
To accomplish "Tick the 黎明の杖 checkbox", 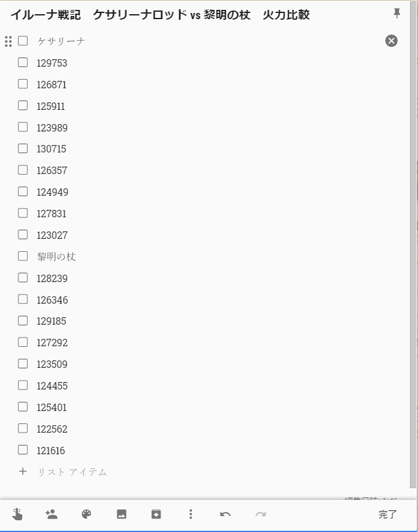I will pyautogui.click(x=23, y=256).
